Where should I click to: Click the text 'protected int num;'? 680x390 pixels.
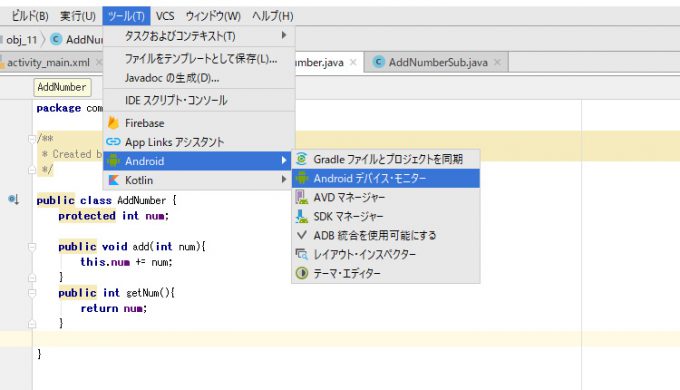[x=114, y=216]
